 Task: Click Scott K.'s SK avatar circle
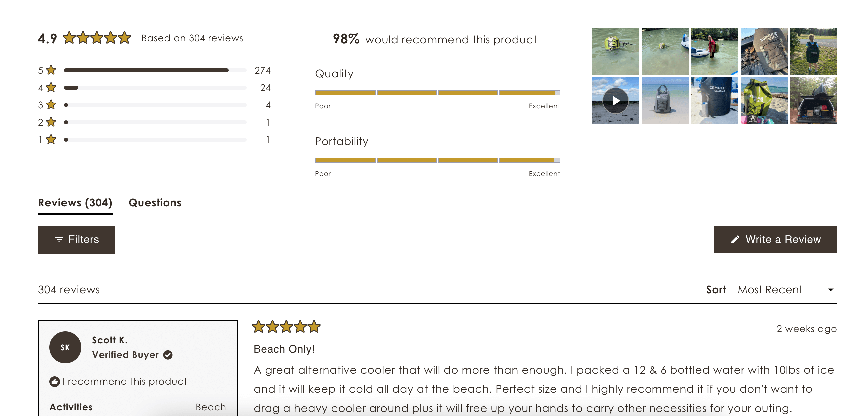tap(65, 347)
